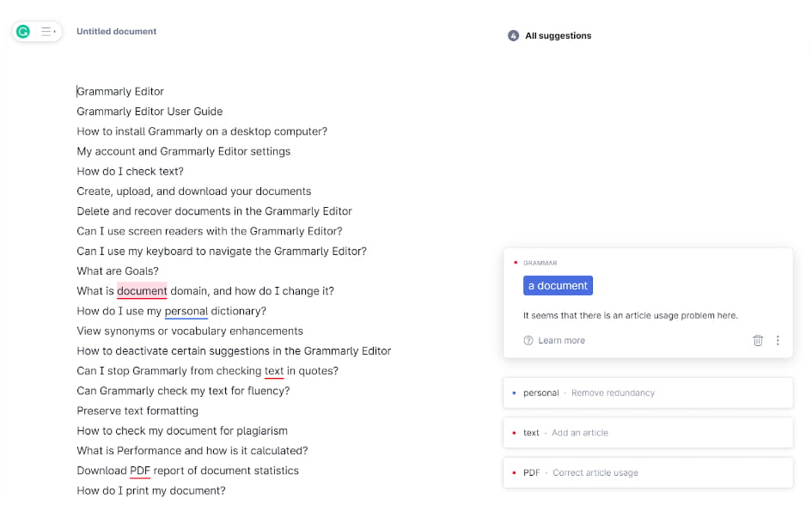Select the All suggestions tab
The image size is (812, 517).
[558, 36]
